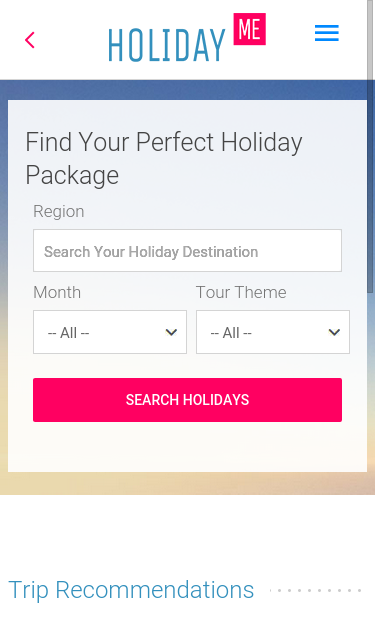This screenshot has height=627, width=375.
Task: Open the Month select box
Action: (110, 332)
